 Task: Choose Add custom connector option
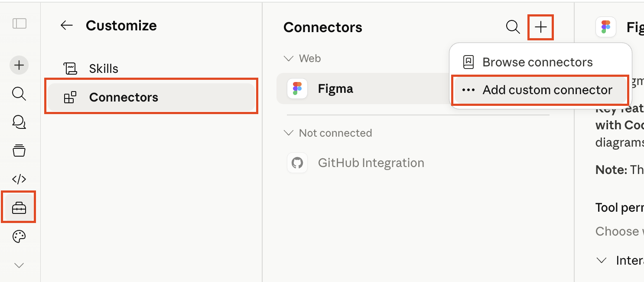pyautogui.click(x=540, y=90)
